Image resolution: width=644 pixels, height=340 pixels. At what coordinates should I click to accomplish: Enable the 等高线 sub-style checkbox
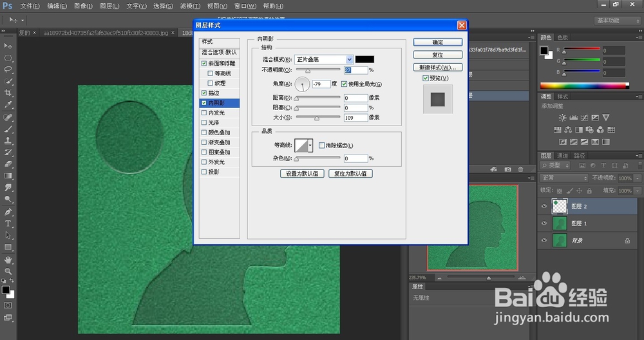pyautogui.click(x=211, y=73)
